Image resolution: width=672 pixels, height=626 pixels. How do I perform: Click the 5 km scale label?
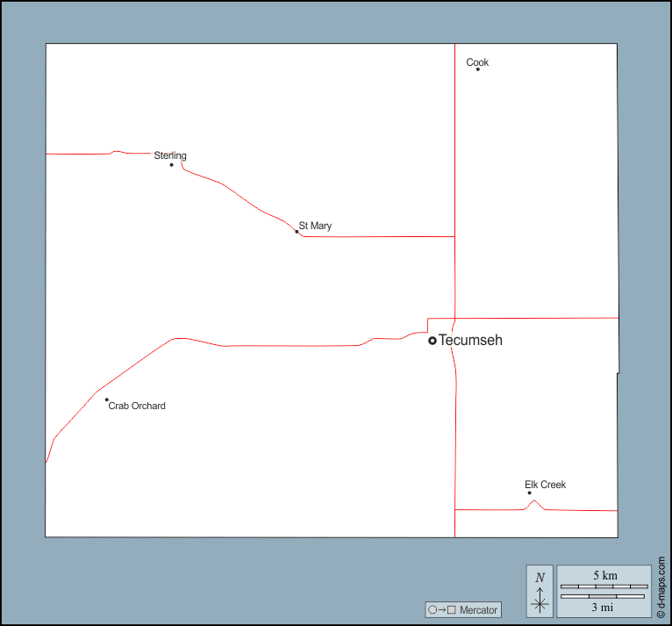pyautogui.click(x=604, y=575)
